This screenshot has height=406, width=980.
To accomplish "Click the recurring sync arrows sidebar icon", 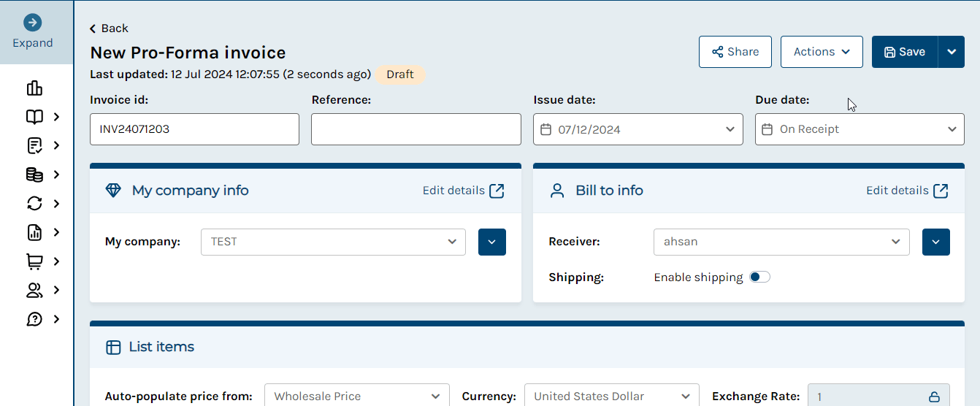I will pos(34,204).
